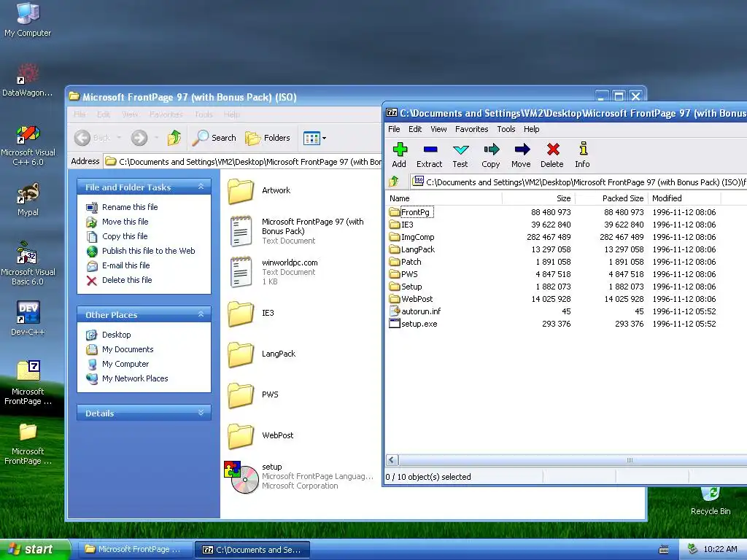Image resolution: width=747 pixels, height=560 pixels.
Task: Select the Mypal desktop icon
Action: click(28, 199)
